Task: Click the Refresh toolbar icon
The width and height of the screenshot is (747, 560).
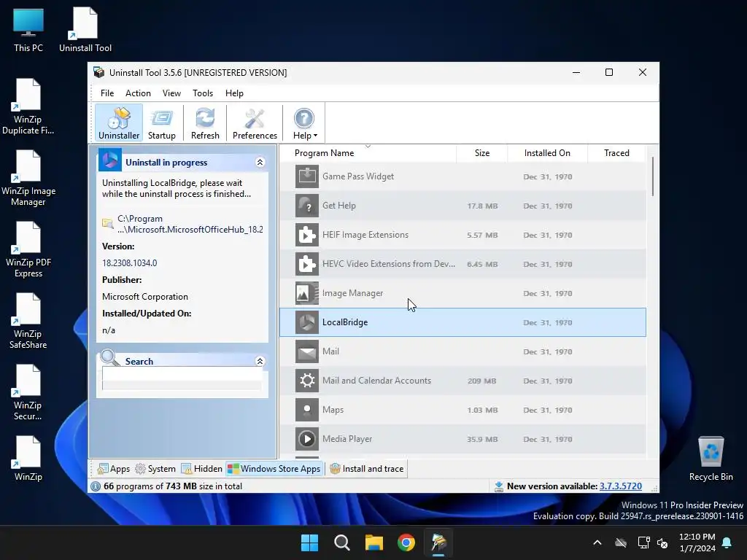Action: (x=205, y=123)
